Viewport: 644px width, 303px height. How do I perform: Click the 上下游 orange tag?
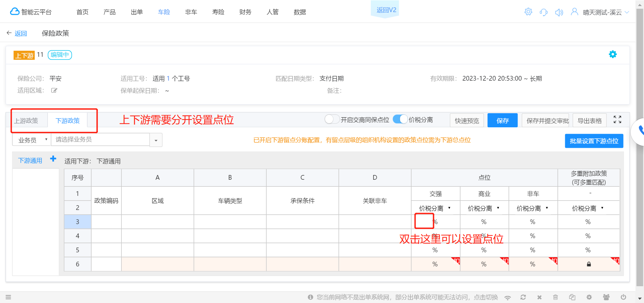24,55
